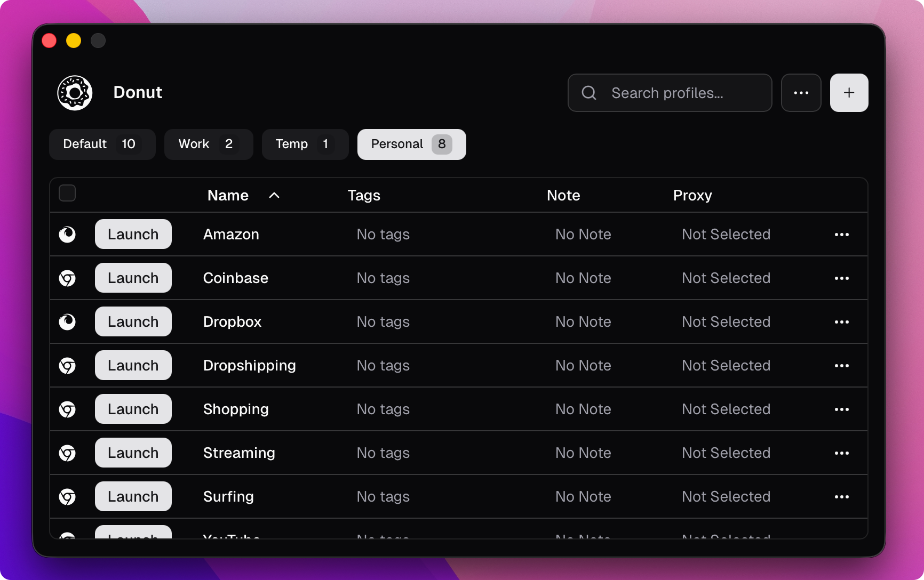924x580 pixels.
Task: Select the Chrome icon next to Surfing
Action: tap(67, 496)
